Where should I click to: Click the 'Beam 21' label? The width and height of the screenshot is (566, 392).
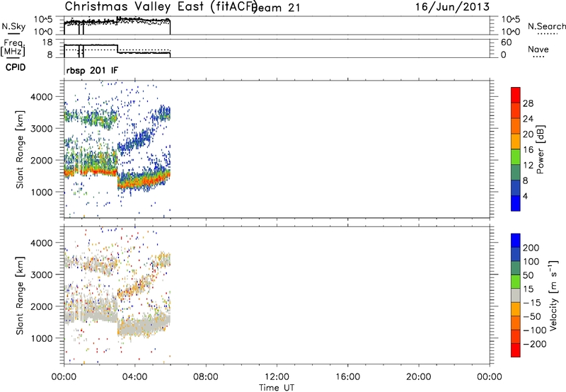point(277,8)
